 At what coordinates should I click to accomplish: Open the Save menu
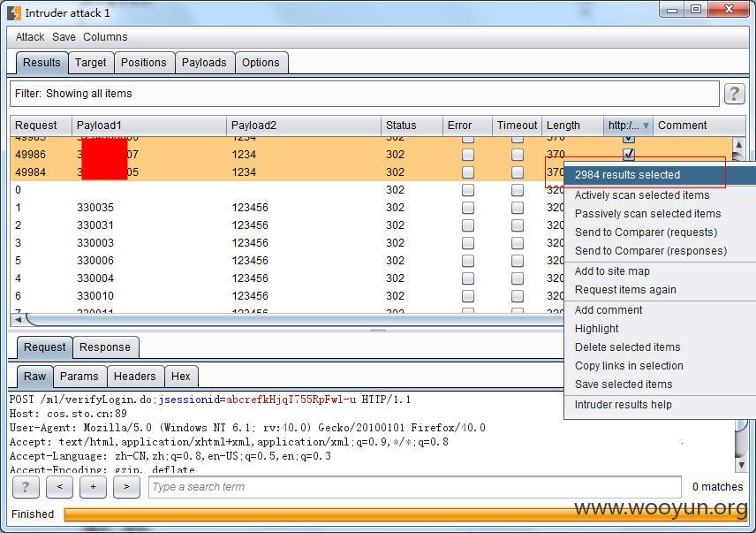[x=64, y=37]
